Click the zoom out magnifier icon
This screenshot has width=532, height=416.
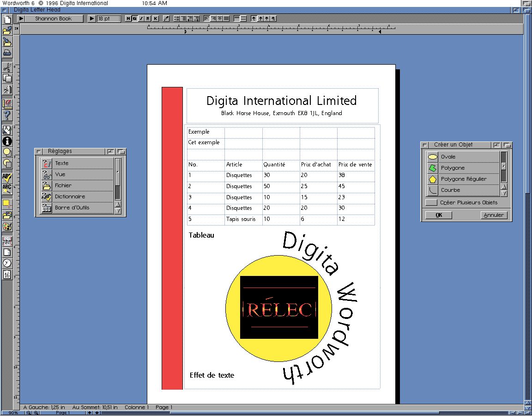(29, 413)
